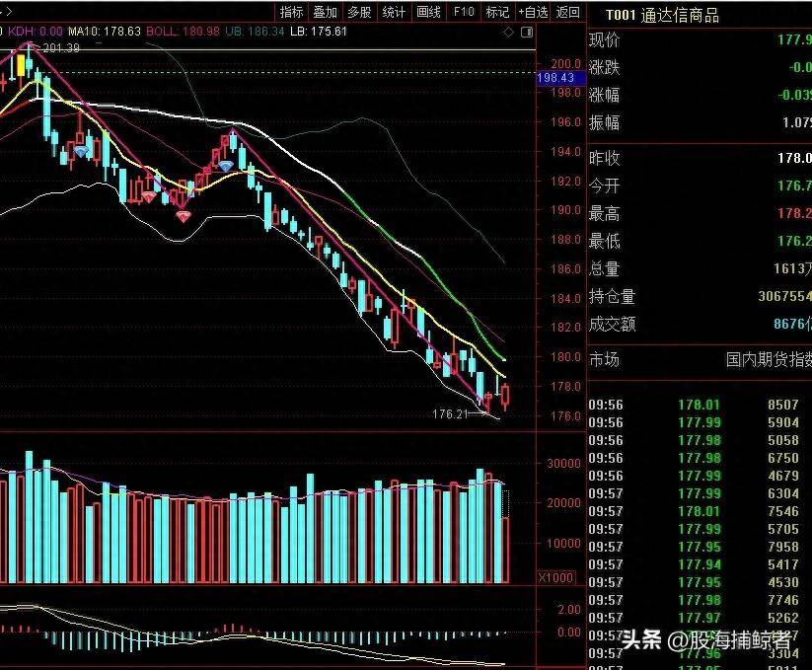
Task: Click the latest red candlestick near 178
Action: point(505,396)
